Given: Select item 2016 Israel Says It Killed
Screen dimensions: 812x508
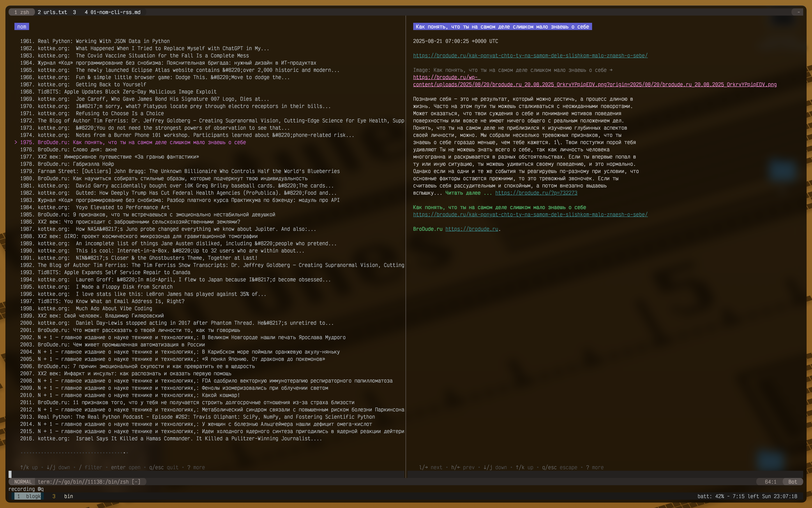Looking at the screenshot, I should click(171, 438).
